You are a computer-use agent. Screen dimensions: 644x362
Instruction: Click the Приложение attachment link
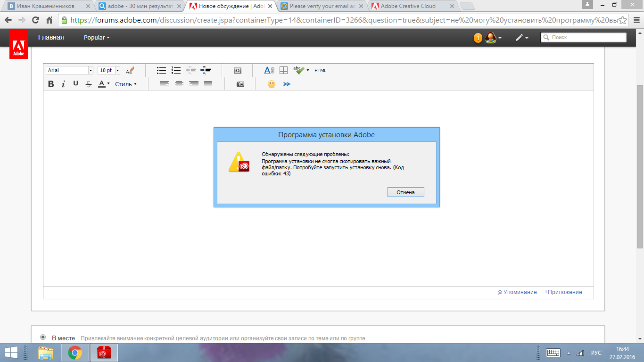pos(563,292)
